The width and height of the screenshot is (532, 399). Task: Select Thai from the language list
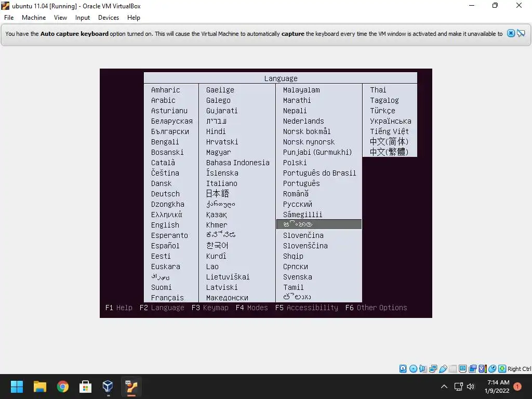[x=378, y=90]
